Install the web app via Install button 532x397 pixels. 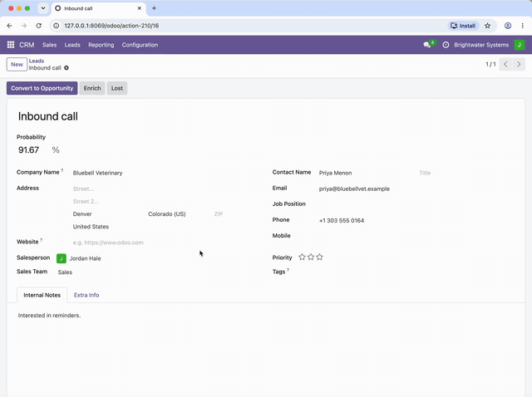pyautogui.click(x=463, y=26)
